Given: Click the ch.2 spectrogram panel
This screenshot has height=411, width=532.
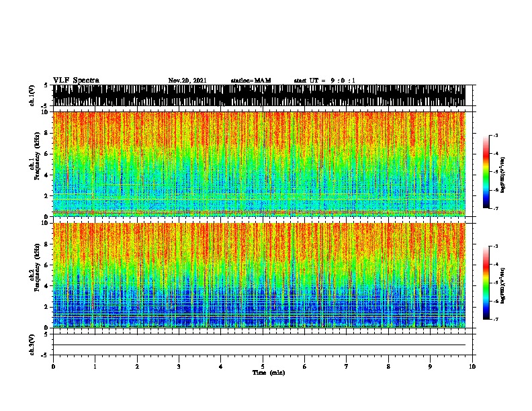Looking at the screenshot, I should (259, 275).
